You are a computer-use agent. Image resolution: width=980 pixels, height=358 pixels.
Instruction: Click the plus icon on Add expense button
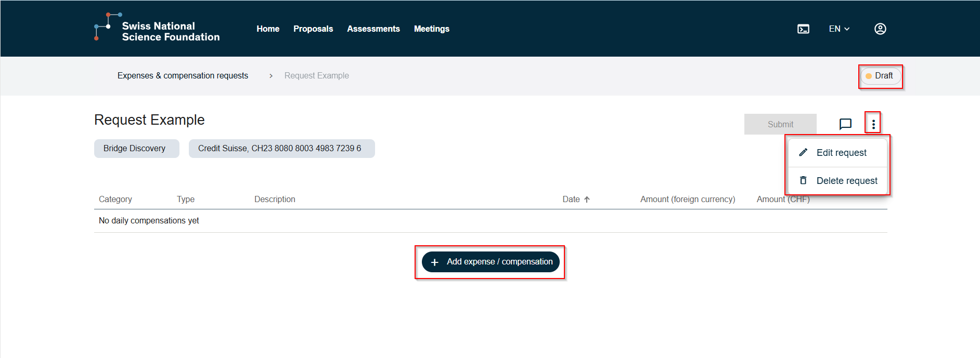pyautogui.click(x=435, y=262)
